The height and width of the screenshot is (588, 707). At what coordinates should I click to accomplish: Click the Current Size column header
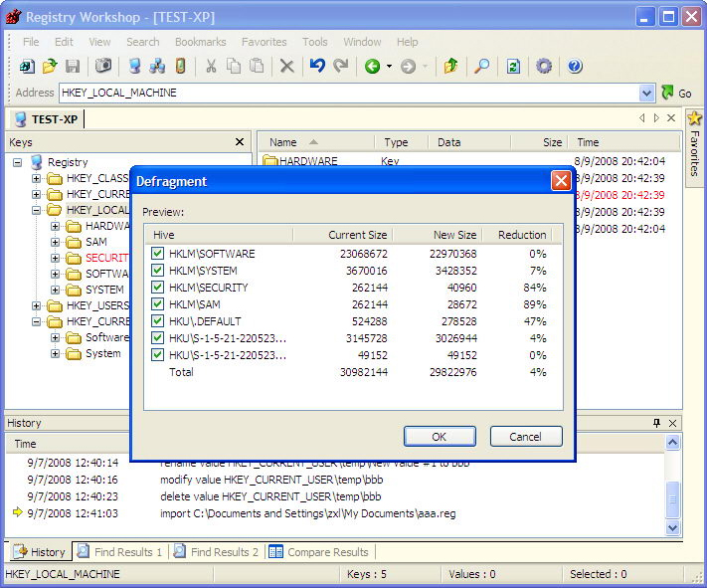coord(358,235)
